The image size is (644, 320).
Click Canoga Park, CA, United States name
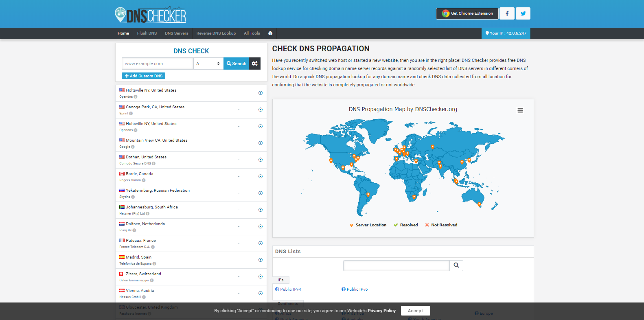pyautogui.click(x=155, y=107)
